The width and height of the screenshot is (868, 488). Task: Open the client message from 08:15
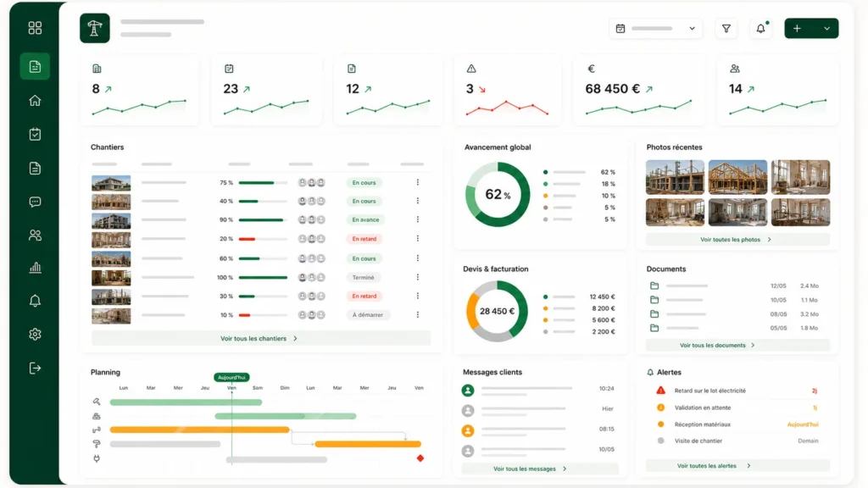coord(538,430)
